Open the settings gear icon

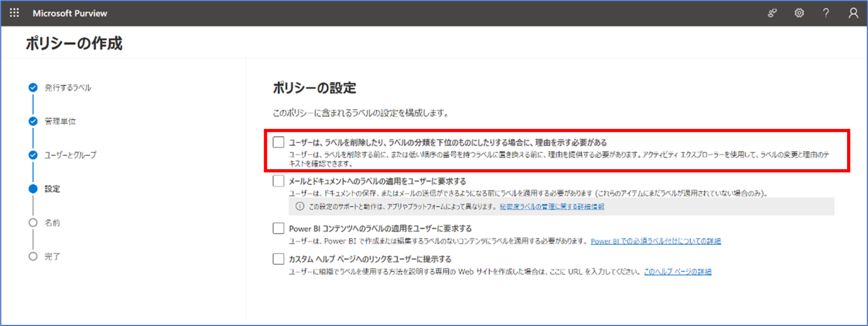tap(799, 13)
